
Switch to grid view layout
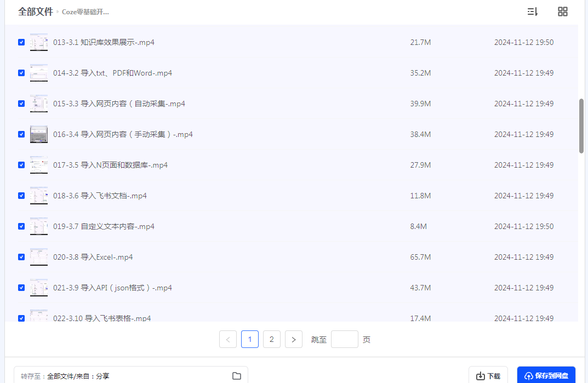coord(562,12)
